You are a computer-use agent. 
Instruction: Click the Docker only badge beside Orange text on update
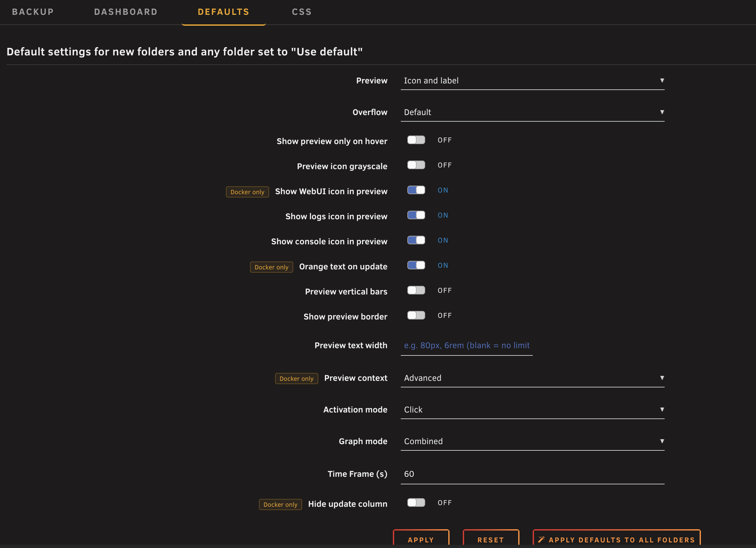tap(271, 267)
